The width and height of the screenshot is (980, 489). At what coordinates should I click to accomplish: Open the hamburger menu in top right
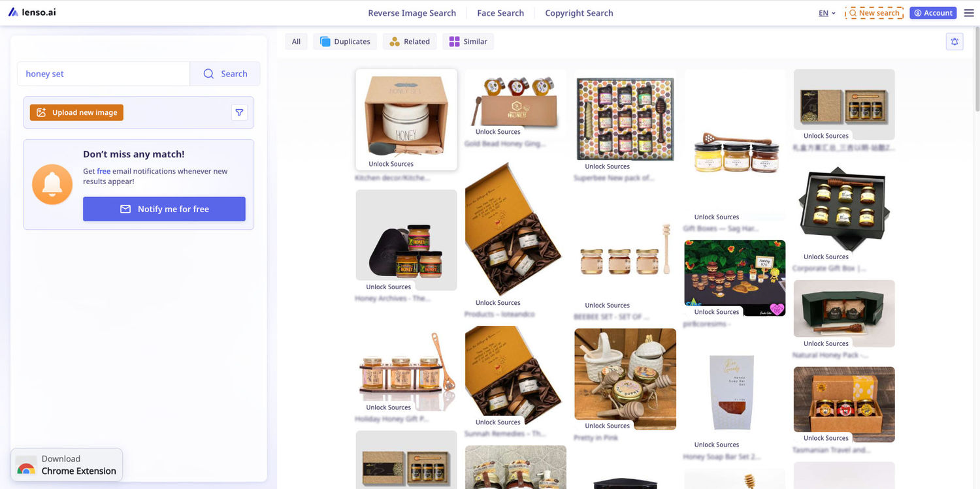(969, 12)
